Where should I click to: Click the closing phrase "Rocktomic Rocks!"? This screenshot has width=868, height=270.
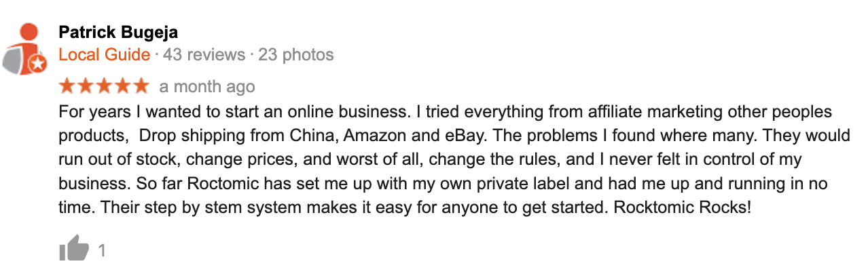pos(682,206)
